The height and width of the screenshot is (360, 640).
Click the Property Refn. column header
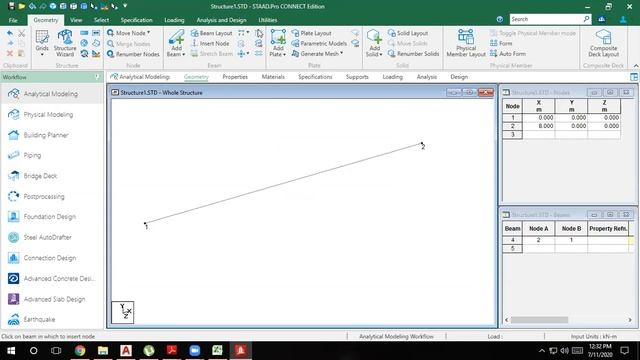click(x=608, y=229)
